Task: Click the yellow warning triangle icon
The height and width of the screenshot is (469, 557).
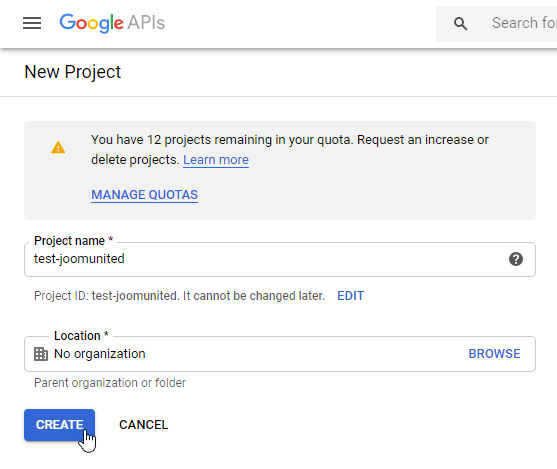Action: pyautogui.click(x=58, y=147)
